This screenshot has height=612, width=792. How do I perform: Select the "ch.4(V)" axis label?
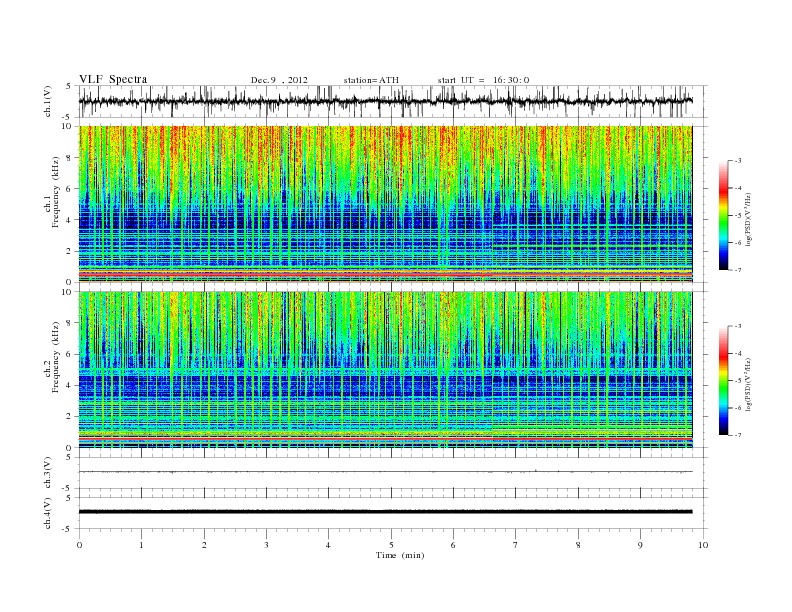tap(48, 513)
